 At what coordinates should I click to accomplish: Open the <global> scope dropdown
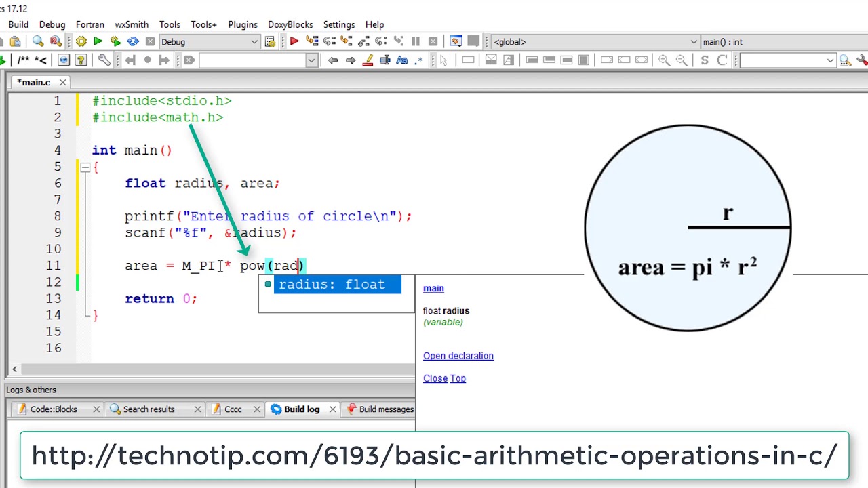point(693,42)
